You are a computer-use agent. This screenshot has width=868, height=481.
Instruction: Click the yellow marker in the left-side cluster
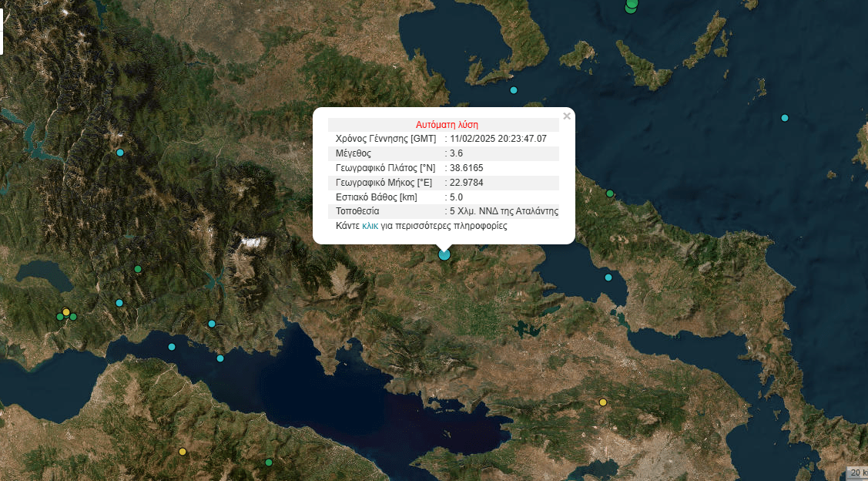coord(66,312)
